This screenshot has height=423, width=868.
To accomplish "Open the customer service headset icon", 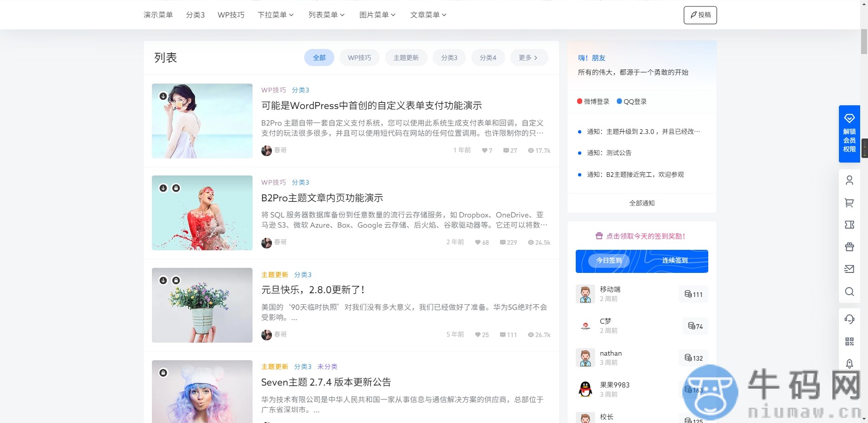I will [849, 319].
